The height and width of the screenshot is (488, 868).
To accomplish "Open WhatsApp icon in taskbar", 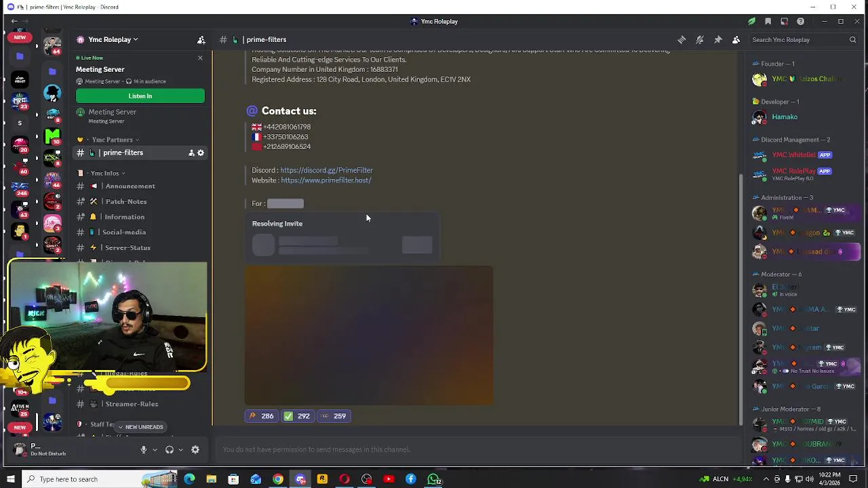I will point(434,480).
